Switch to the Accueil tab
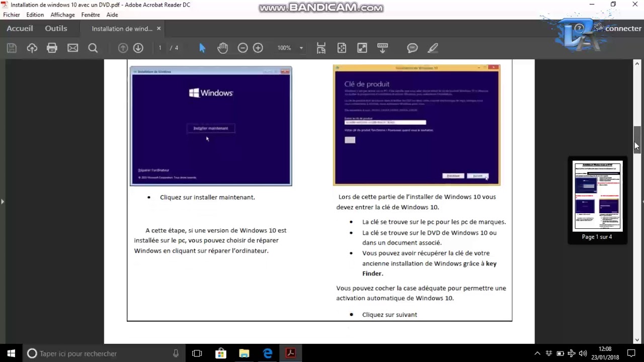The width and height of the screenshot is (644, 362). (x=20, y=29)
